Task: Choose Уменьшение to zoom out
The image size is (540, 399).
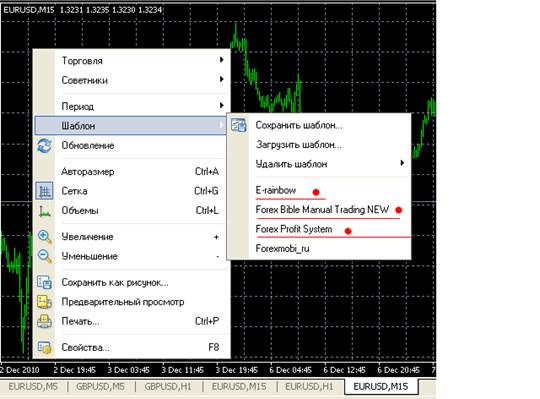Action: [x=132, y=256]
